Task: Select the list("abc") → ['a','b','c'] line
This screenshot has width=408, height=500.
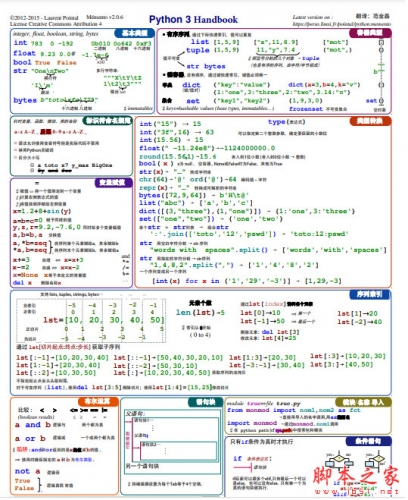Action: coord(196,203)
